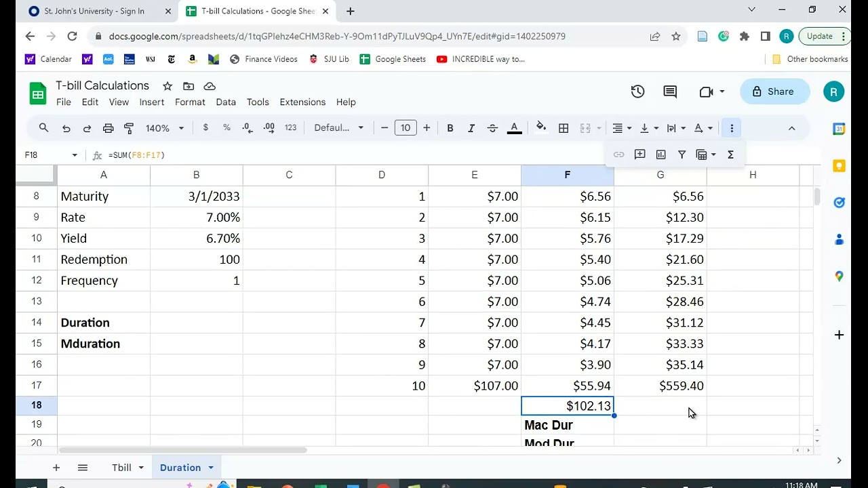Image resolution: width=868 pixels, height=488 pixels.
Task: Format as currency with dollar icon
Action: tap(205, 127)
